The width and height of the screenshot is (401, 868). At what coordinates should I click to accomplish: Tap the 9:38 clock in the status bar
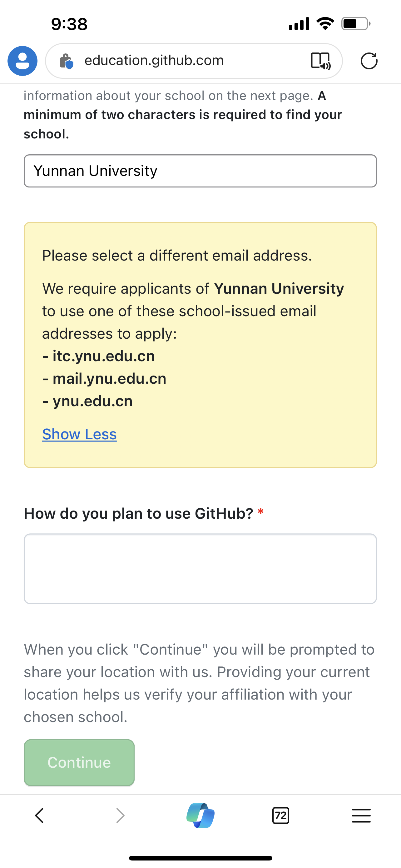click(69, 23)
